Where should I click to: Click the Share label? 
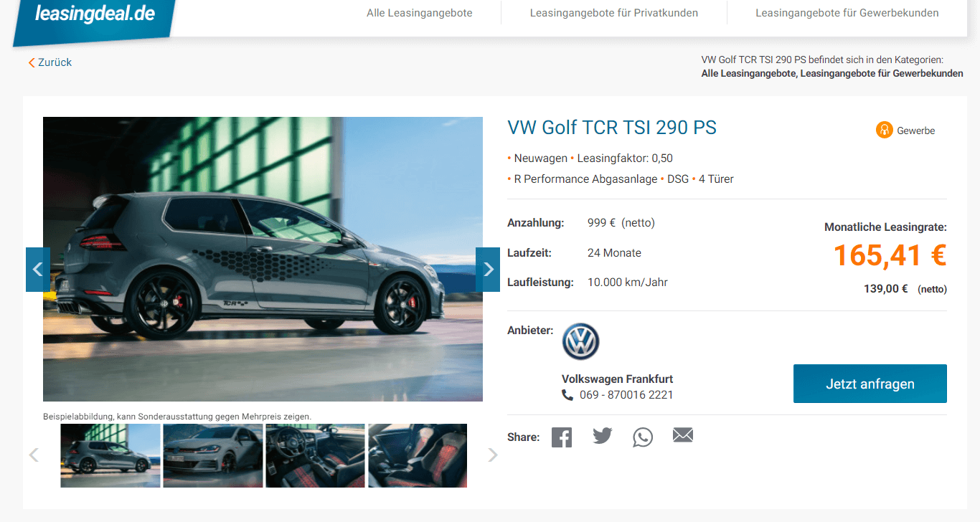[524, 437]
